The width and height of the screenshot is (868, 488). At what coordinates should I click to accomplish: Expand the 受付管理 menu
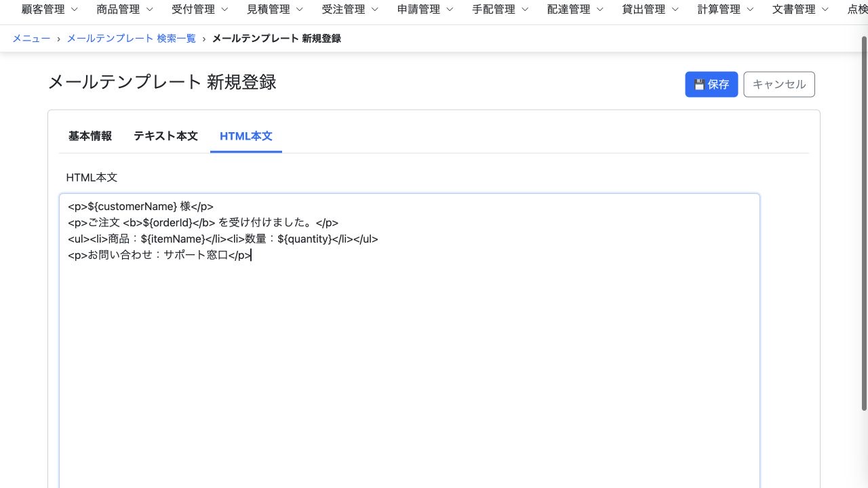point(200,9)
